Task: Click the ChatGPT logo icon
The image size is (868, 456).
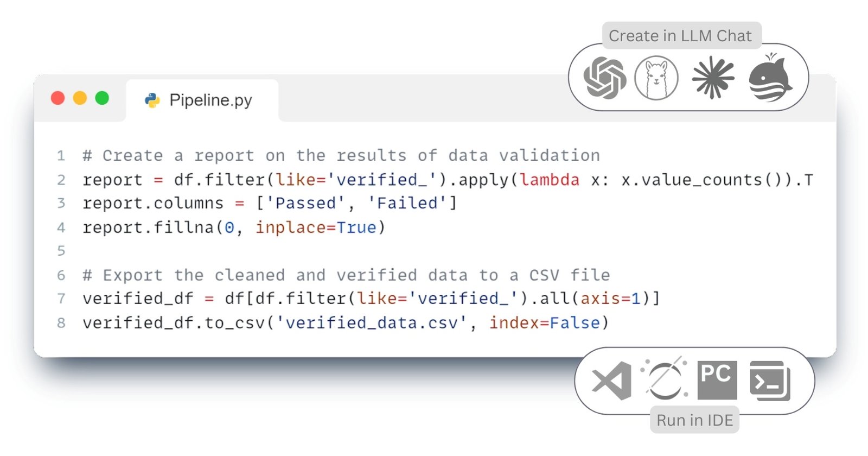Action: 604,78
